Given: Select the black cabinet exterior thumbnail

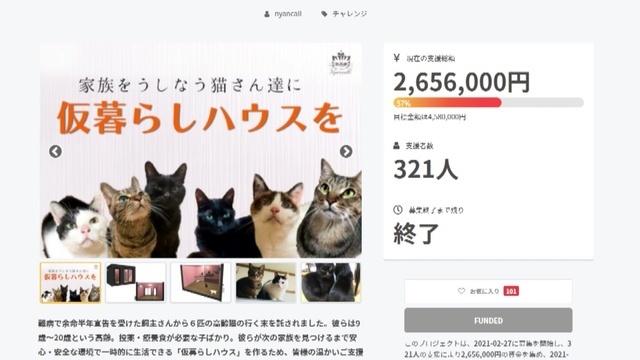Looking at the screenshot, I should point(136,282).
